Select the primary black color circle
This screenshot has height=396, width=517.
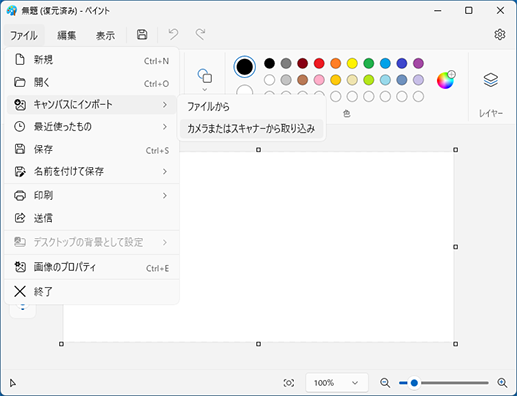pos(245,67)
